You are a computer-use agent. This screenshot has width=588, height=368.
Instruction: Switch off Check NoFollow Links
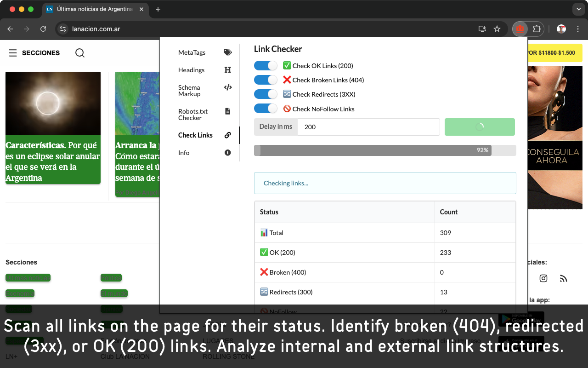click(x=266, y=109)
